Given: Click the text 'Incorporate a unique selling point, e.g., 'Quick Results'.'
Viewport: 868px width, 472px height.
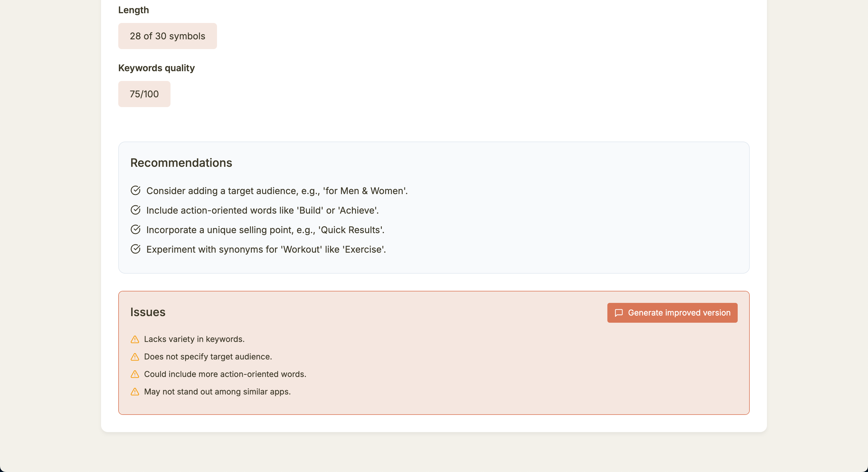Looking at the screenshot, I should (265, 230).
